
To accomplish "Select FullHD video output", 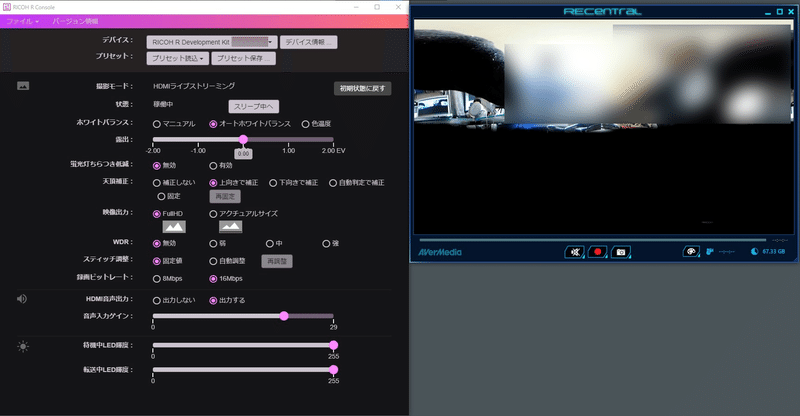I will (157, 214).
